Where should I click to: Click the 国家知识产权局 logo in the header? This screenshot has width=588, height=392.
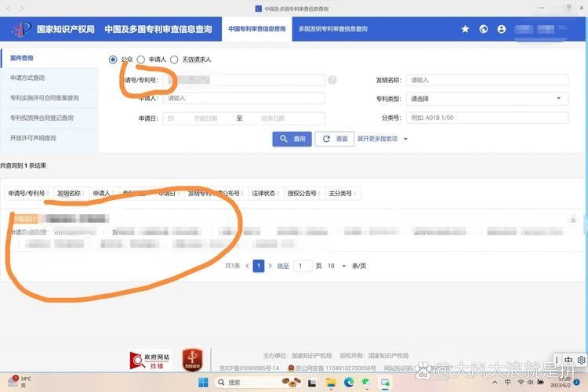(x=21, y=29)
